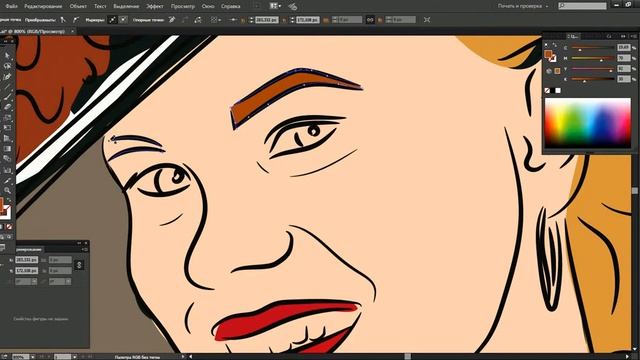Select the Line Segment tool
The width and height of the screenshot is (640, 360).
pyautogui.click(x=7, y=87)
